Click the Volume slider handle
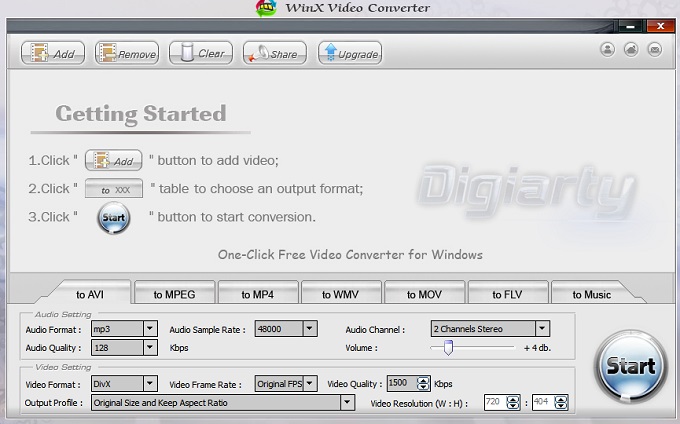This screenshot has width=680, height=424. pos(448,348)
